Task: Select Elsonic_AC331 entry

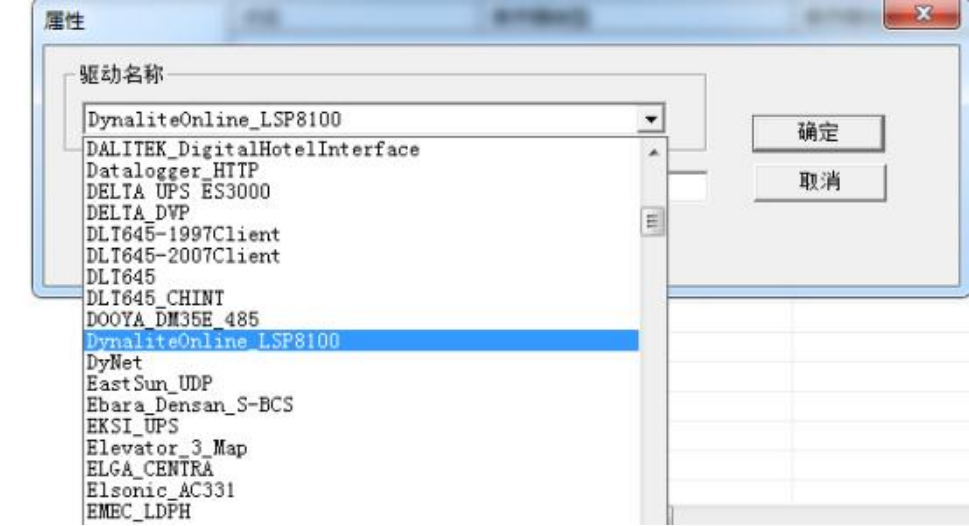Action: [x=362, y=490]
